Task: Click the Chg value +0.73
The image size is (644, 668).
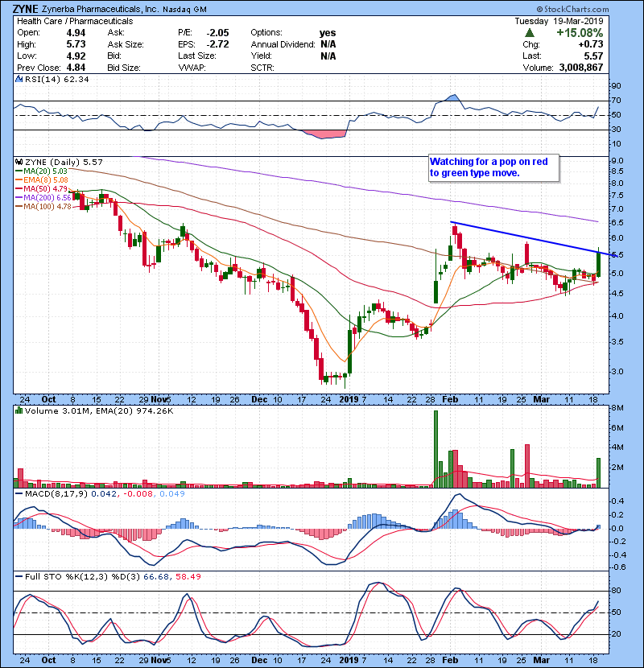Action: point(591,44)
